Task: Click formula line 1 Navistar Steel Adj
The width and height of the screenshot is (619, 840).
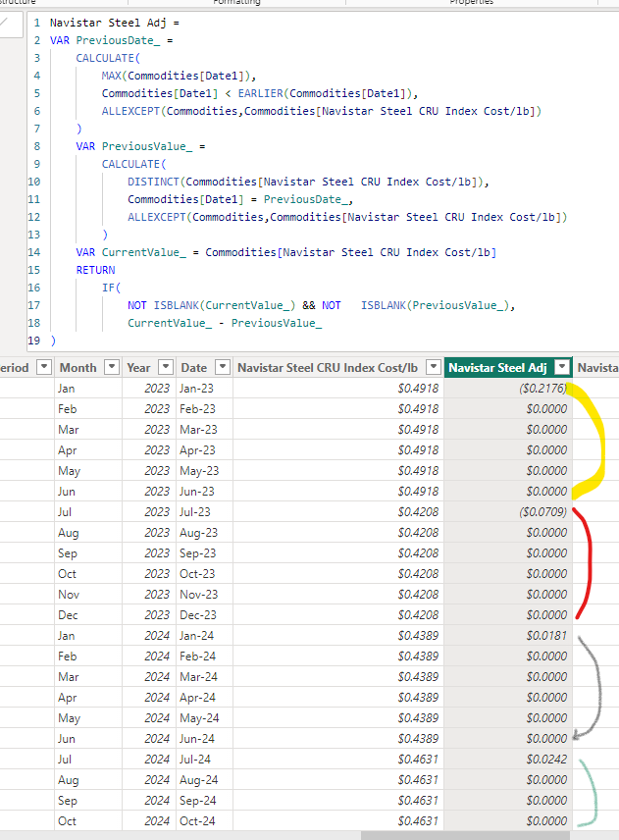Action: click(115, 23)
